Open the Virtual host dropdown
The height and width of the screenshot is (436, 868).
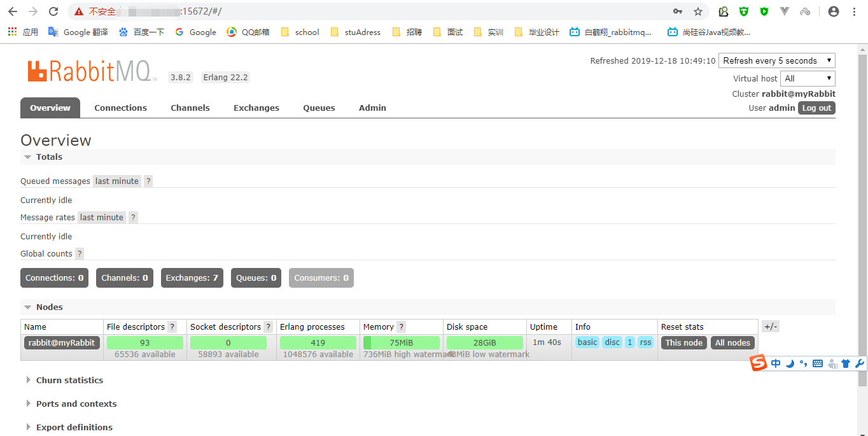[x=808, y=78]
